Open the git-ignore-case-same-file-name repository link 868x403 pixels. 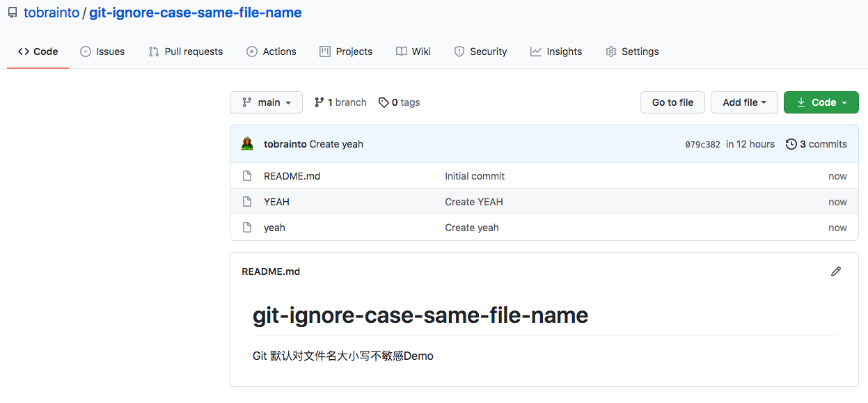(x=196, y=13)
